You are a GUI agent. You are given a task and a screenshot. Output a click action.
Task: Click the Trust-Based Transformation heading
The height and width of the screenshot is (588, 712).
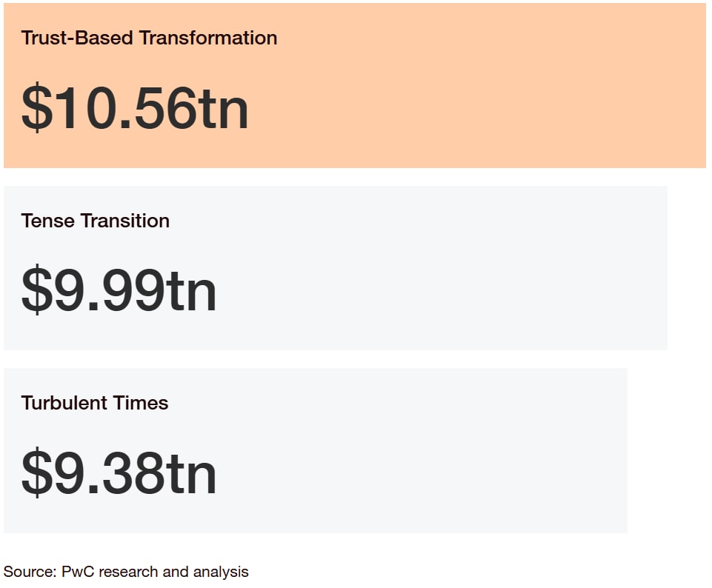coord(149,38)
